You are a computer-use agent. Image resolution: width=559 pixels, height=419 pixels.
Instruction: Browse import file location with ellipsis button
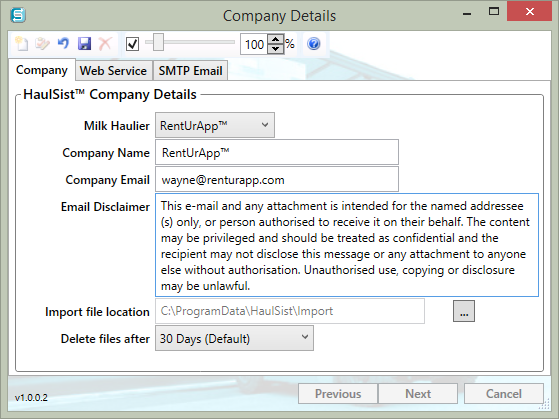coord(464,311)
